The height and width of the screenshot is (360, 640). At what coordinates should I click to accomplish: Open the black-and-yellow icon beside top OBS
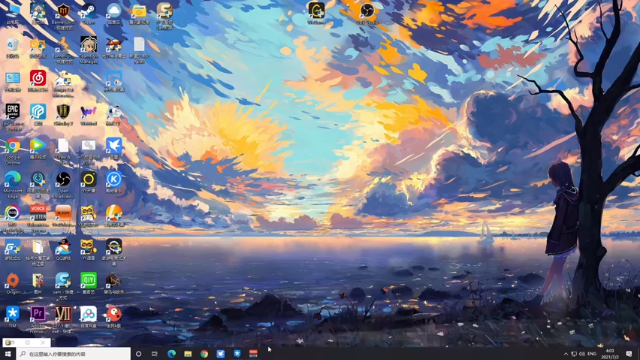pyautogui.click(x=316, y=12)
